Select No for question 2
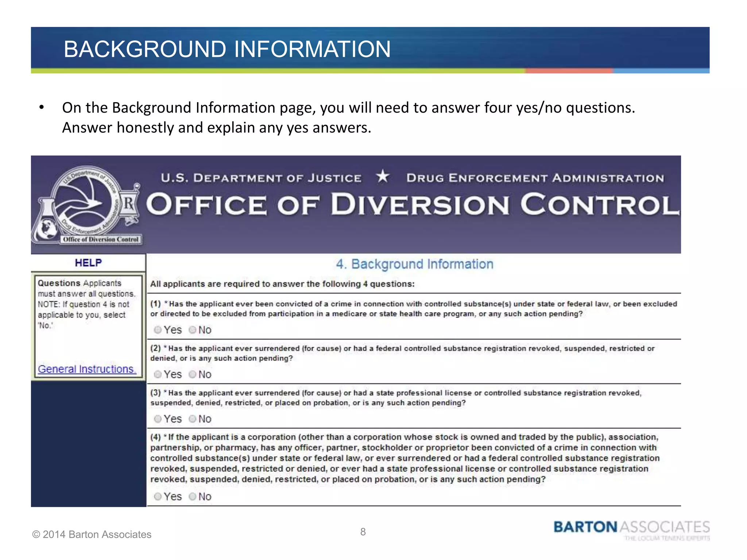The width and height of the screenshot is (747, 560). [x=193, y=374]
